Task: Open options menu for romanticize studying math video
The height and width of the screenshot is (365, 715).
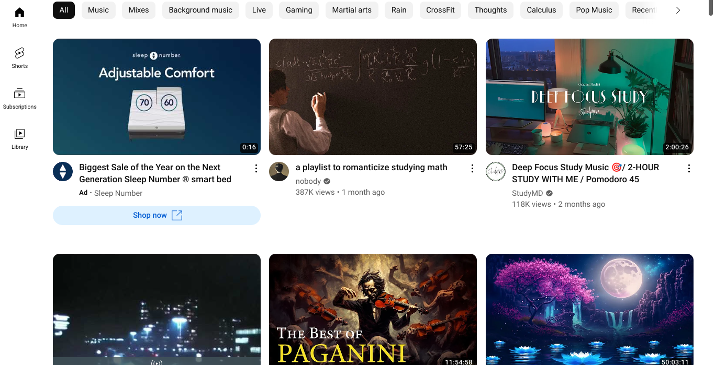Action: coord(472,168)
